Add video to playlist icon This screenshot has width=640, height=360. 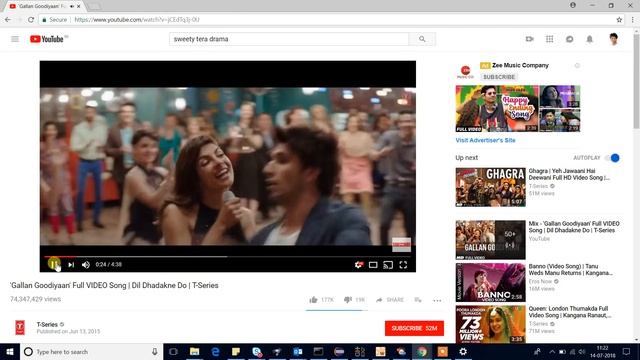418,300
